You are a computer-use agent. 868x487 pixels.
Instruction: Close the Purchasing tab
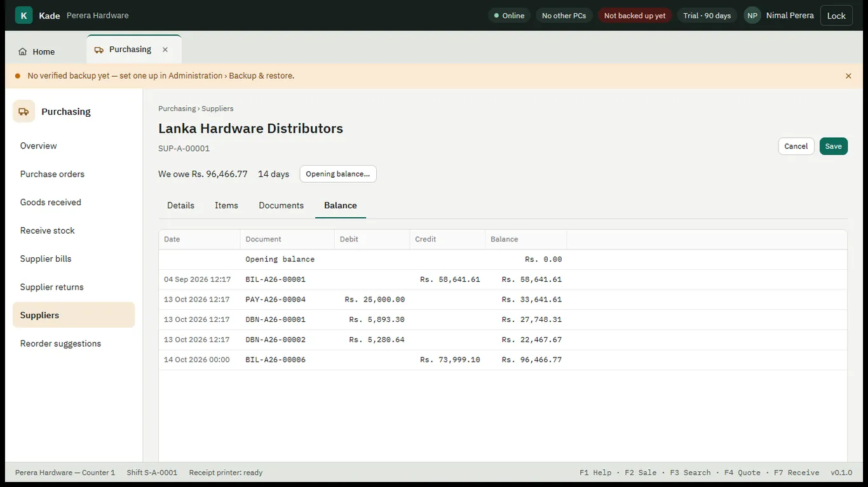[165, 50]
